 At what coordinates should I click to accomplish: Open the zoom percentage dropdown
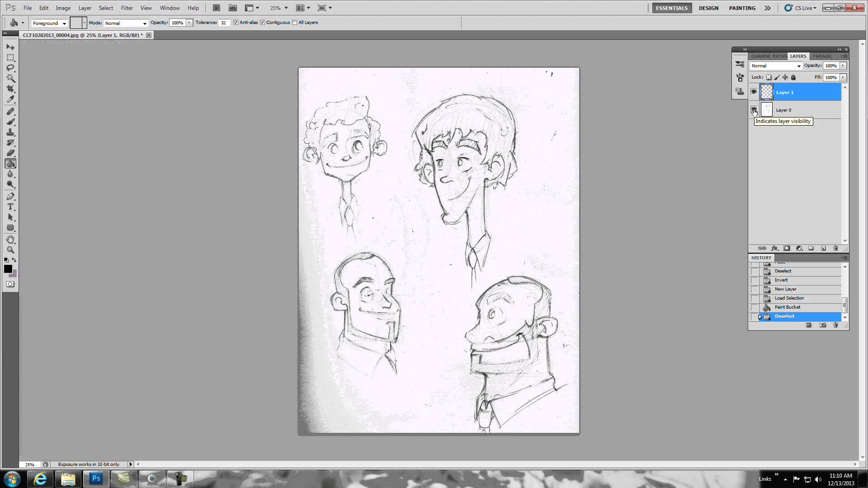click(285, 8)
